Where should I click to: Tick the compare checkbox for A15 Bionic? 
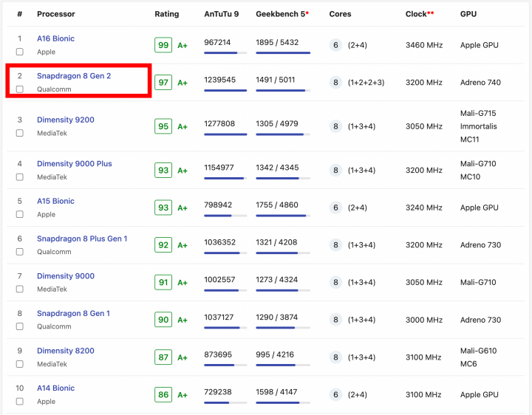coord(20,214)
